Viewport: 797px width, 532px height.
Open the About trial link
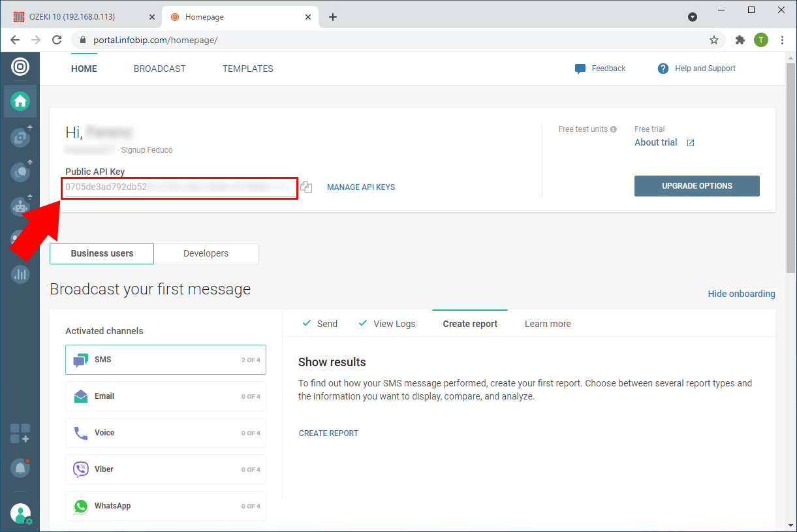656,142
